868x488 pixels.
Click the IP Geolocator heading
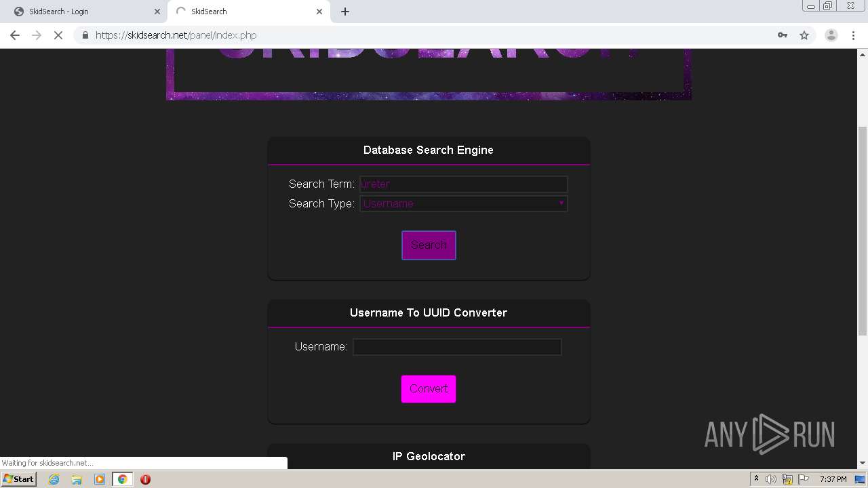click(429, 456)
